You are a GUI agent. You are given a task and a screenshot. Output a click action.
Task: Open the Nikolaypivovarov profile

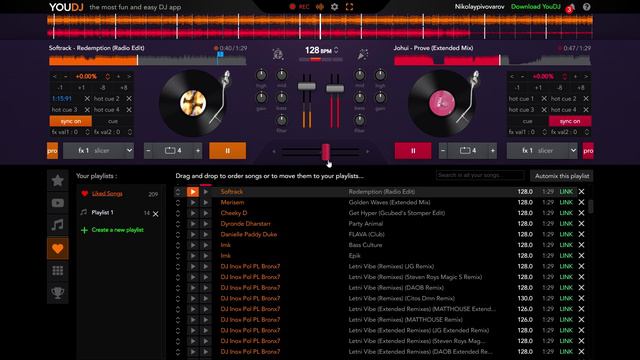tap(479, 7)
